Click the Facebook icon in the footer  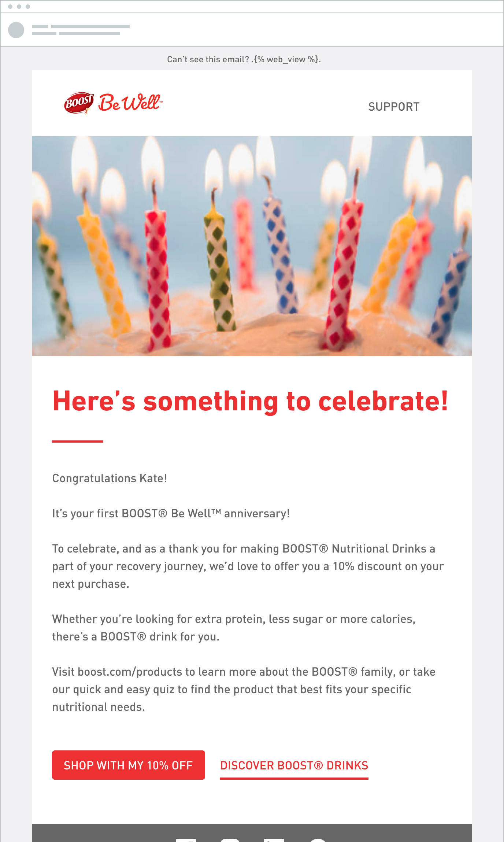point(186,839)
